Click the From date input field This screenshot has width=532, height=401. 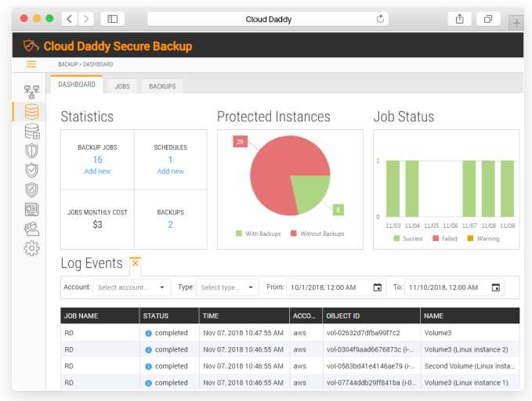point(336,287)
